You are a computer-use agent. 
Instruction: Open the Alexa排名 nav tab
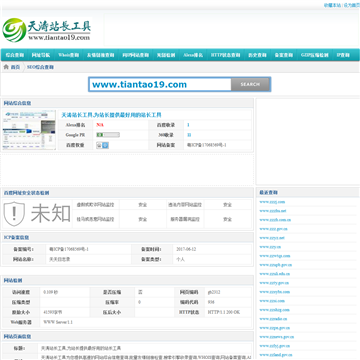click(193, 55)
